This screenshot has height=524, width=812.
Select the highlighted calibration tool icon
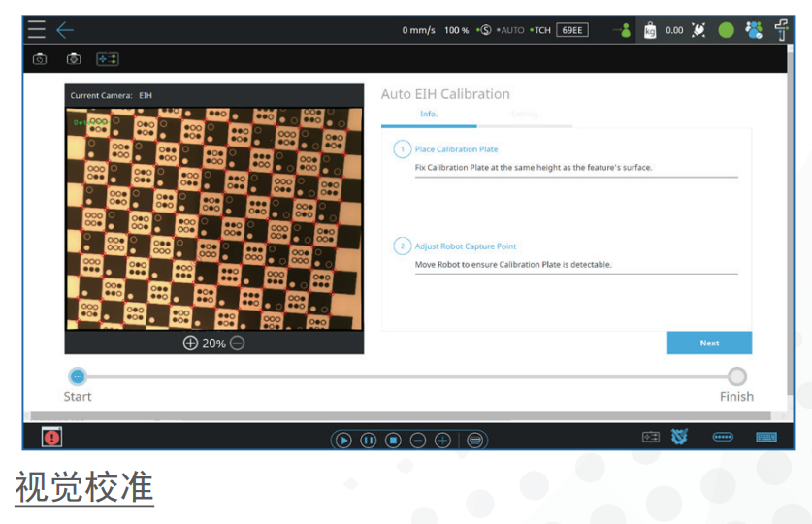(x=107, y=59)
